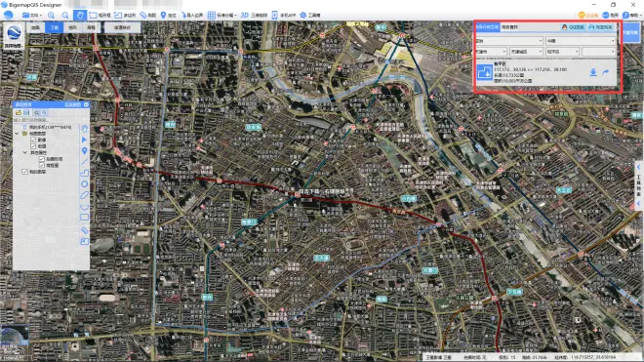Screen dimensions: 644x362
Task: Select the rectangle selection tool in toolbar
Action: coord(100,16)
